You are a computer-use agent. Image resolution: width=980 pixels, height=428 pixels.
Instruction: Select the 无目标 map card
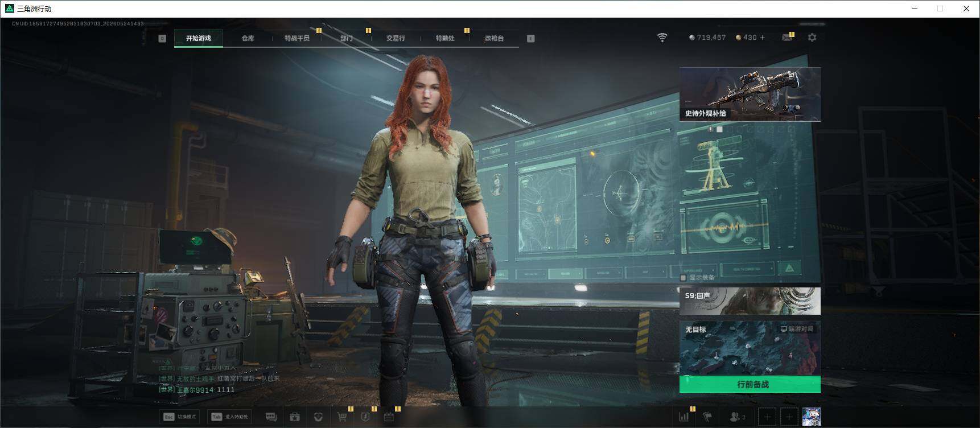click(x=750, y=348)
